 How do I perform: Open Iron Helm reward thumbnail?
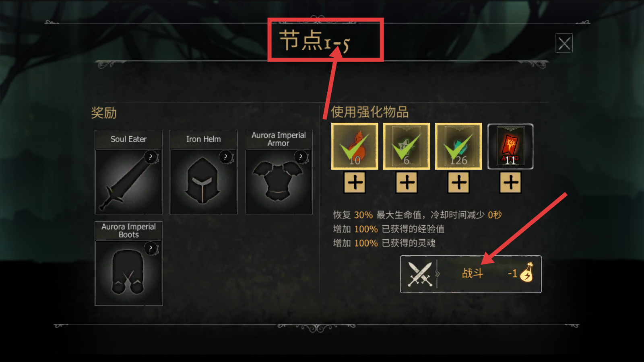click(204, 182)
